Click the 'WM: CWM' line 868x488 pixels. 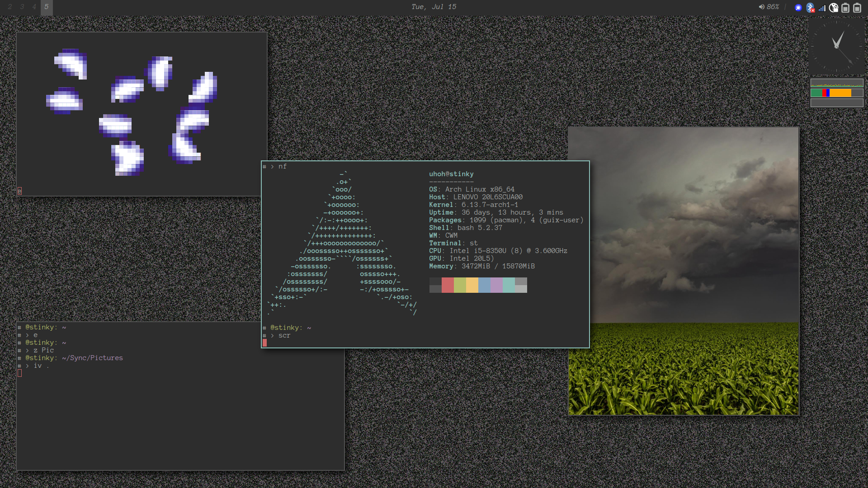443,235
